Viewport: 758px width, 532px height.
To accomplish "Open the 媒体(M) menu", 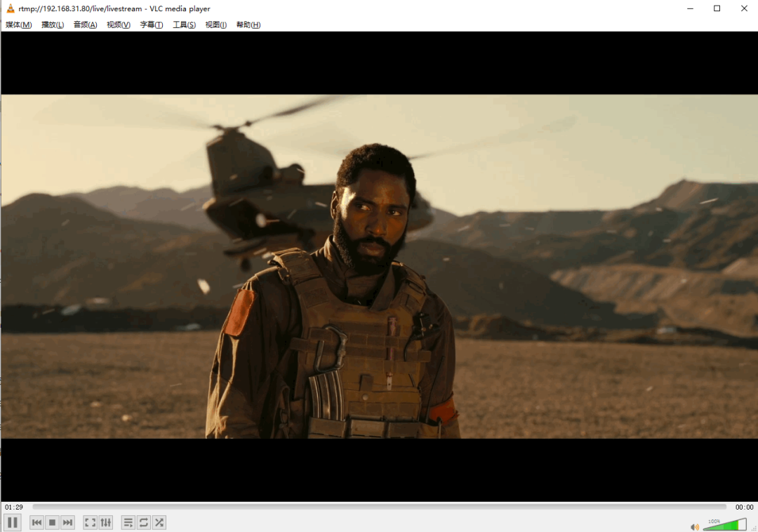I will point(19,25).
